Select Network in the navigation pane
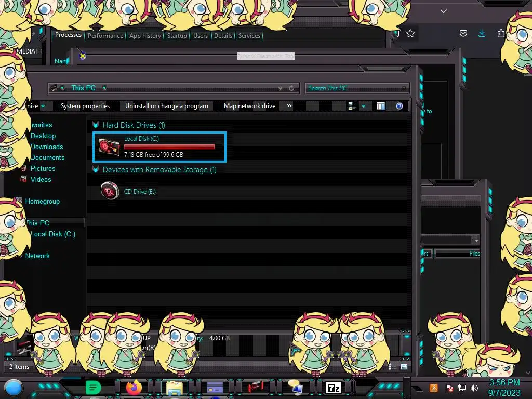 point(37,256)
